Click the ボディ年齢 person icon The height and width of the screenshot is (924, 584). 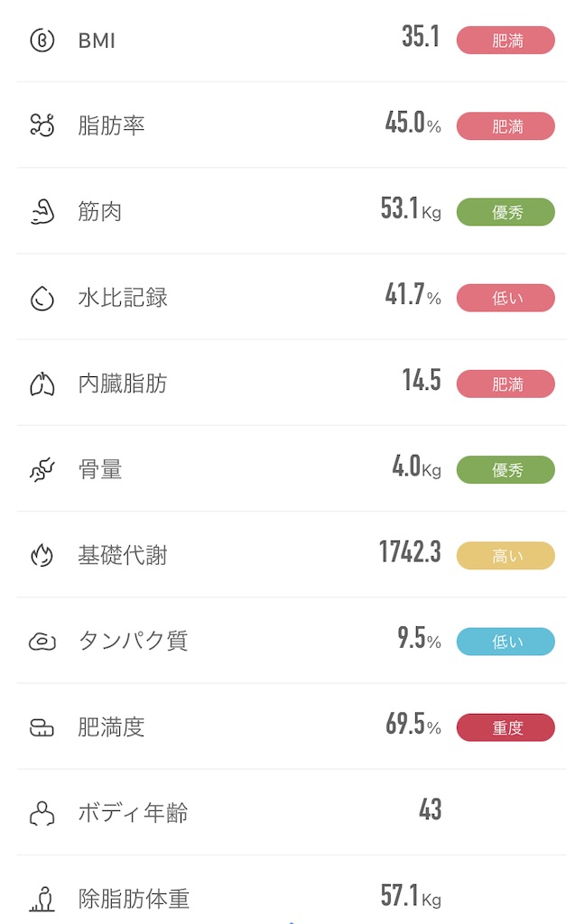(40, 812)
